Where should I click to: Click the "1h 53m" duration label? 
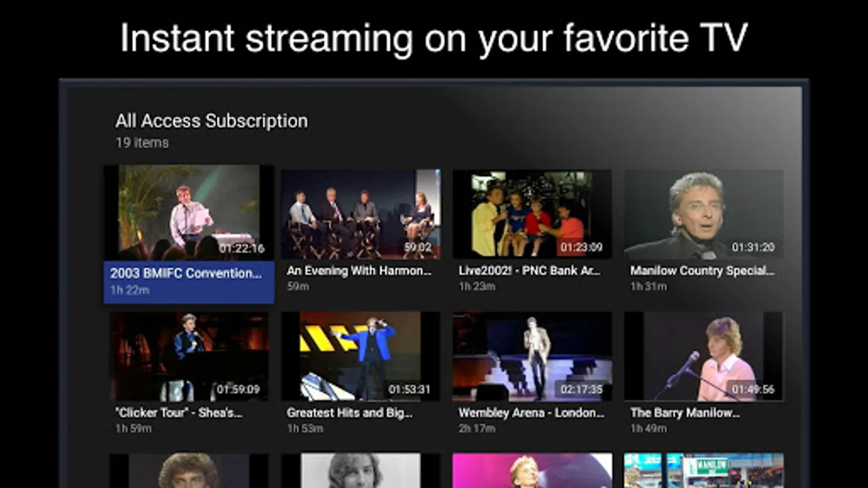point(305,428)
